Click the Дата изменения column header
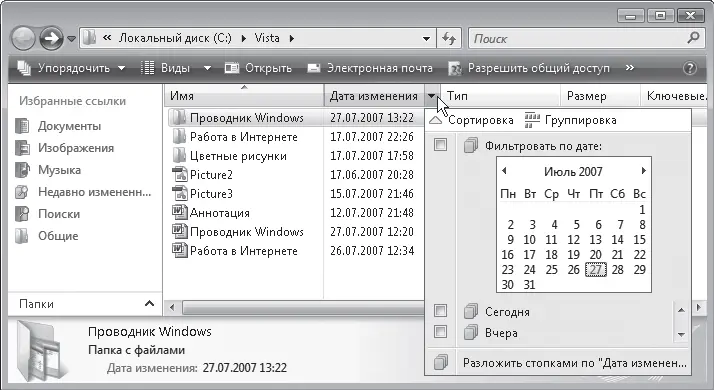This screenshot has width=714, height=390. pyautogui.click(x=373, y=96)
